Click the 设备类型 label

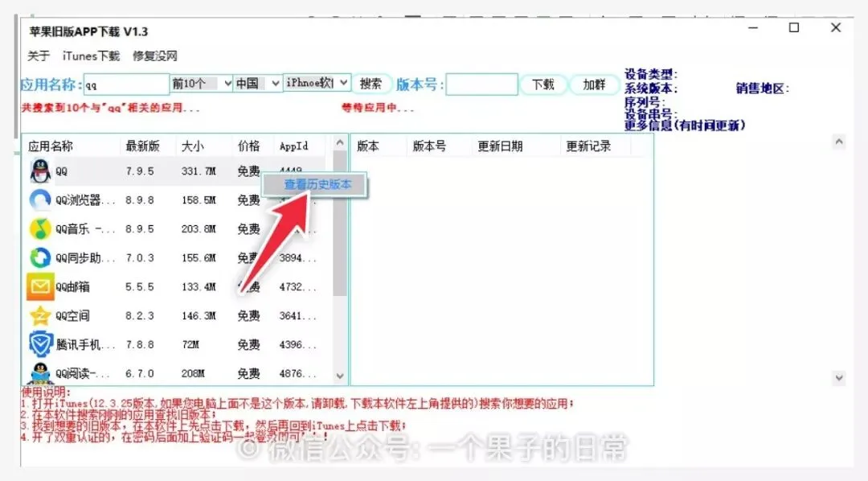650,74
